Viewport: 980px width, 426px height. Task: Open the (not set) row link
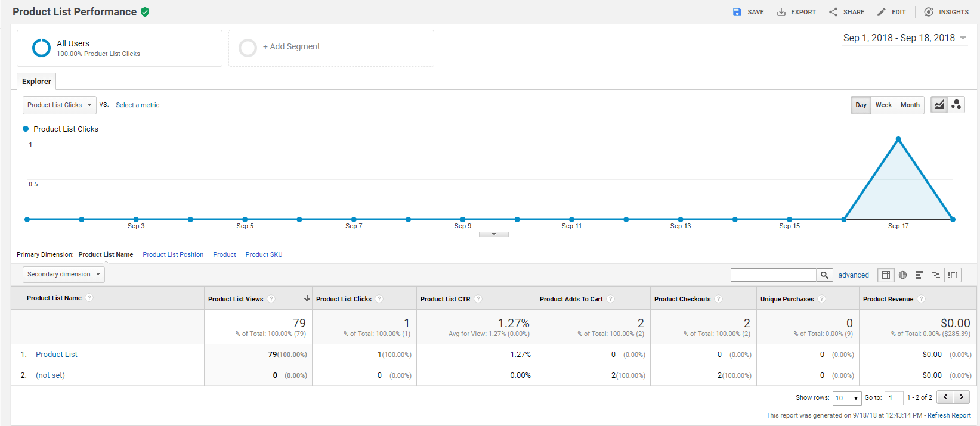point(50,375)
